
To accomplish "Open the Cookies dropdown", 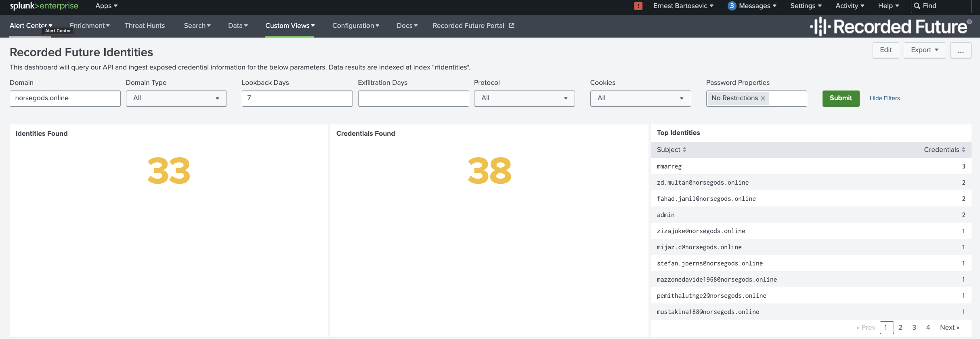I will pyautogui.click(x=640, y=99).
